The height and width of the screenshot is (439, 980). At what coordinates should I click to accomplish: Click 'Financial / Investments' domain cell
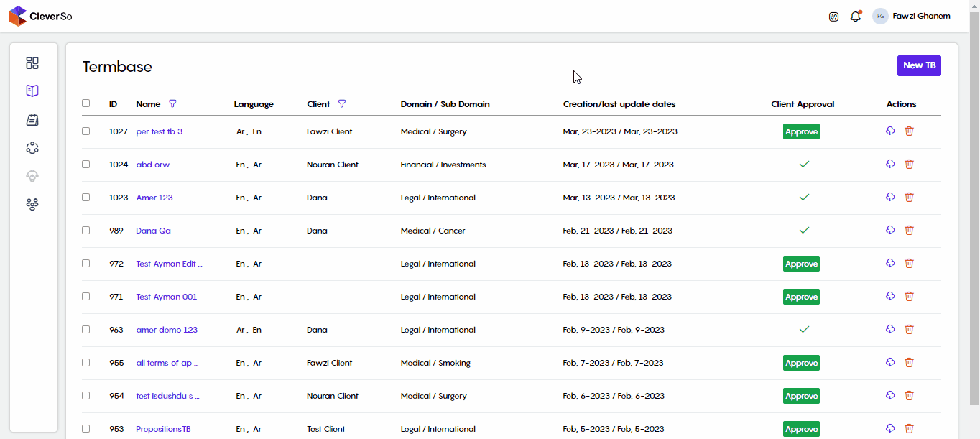[x=443, y=165]
